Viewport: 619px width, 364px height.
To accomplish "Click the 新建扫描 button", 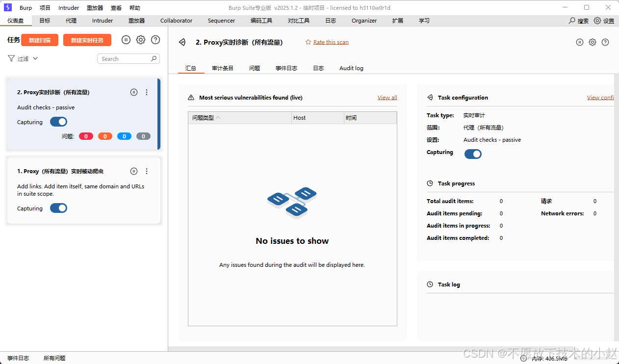I will coord(40,40).
